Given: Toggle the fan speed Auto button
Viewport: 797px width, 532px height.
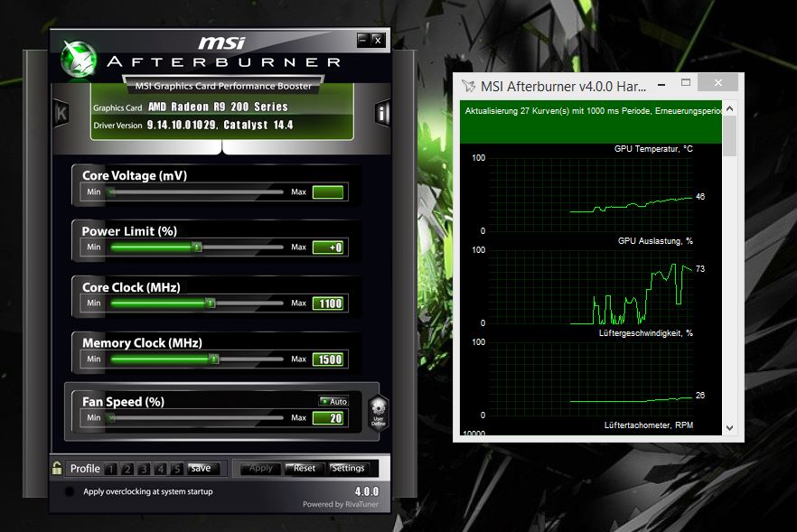Looking at the screenshot, I should coord(333,401).
